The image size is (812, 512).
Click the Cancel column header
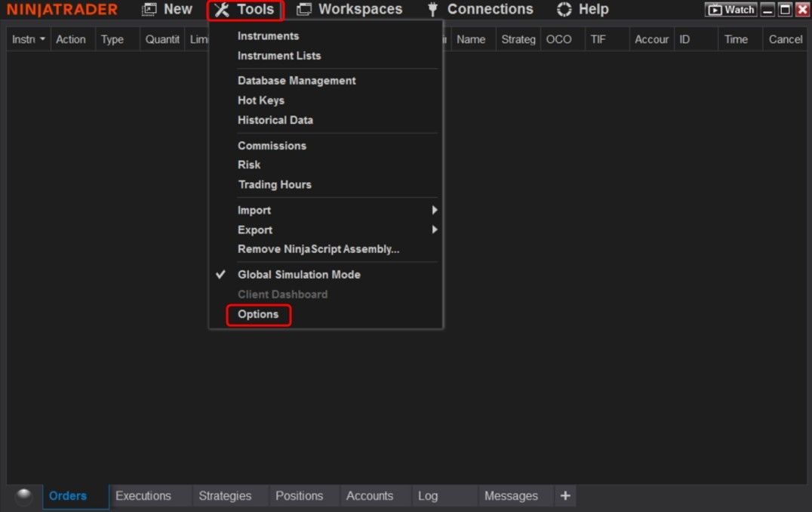coord(785,39)
